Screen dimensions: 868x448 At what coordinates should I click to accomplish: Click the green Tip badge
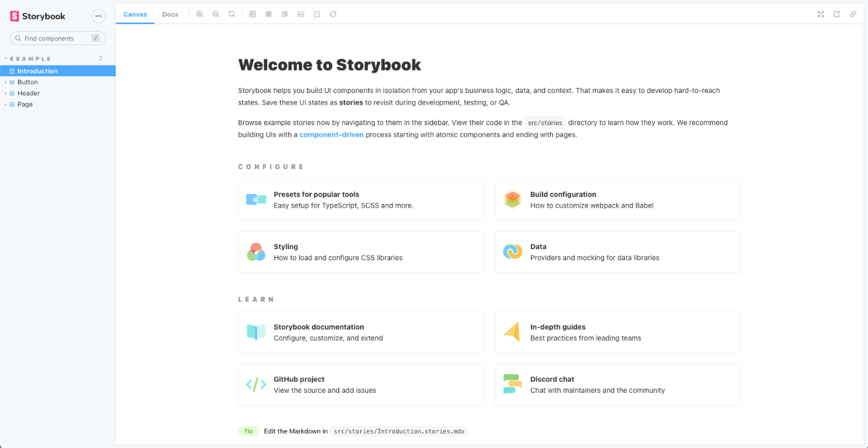click(249, 431)
